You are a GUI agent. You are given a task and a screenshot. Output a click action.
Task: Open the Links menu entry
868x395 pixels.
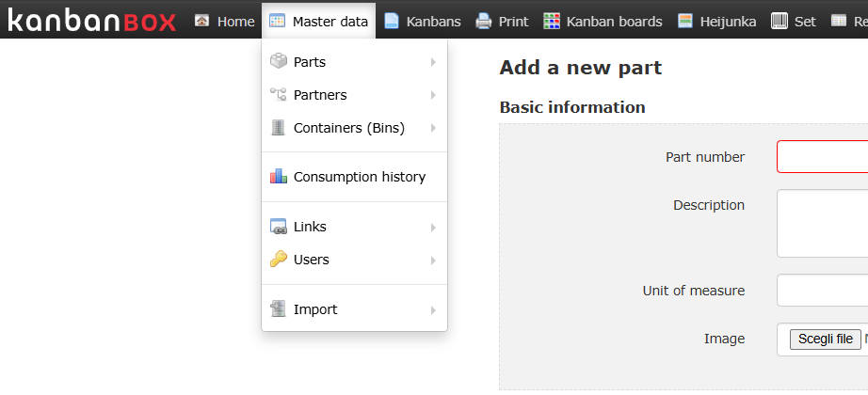tap(310, 227)
